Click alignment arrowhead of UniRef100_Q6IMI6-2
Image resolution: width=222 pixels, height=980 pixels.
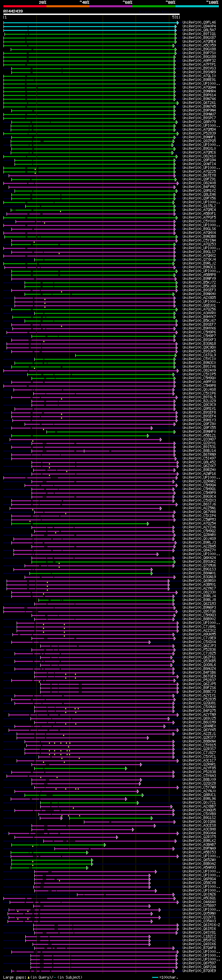tap(178, 925)
